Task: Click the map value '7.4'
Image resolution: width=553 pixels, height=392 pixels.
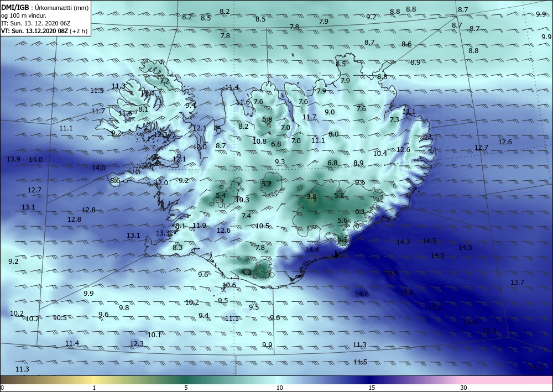Action: pyautogui.click(x=246, y=216)
